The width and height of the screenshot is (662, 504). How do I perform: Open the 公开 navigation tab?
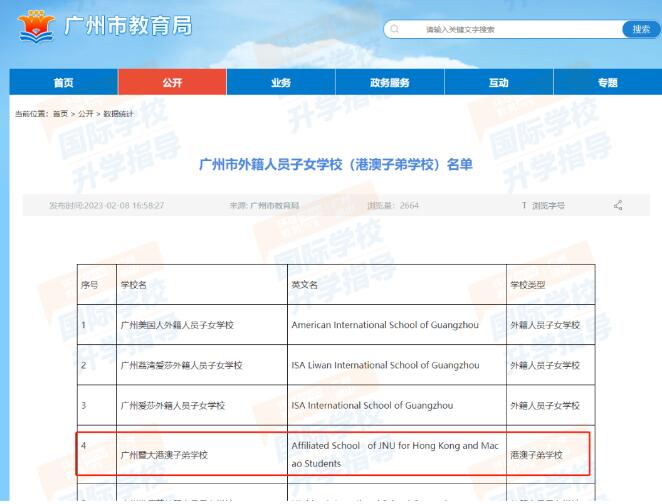(172, 82)
